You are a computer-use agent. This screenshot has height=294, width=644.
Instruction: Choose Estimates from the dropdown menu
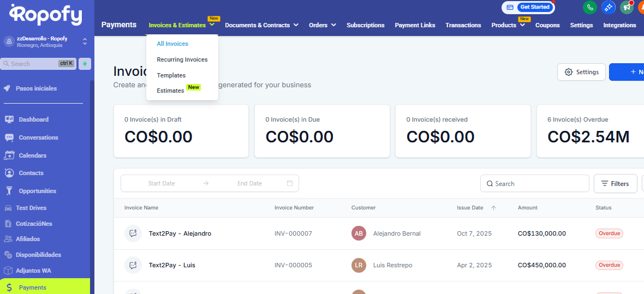coord(170,91)
